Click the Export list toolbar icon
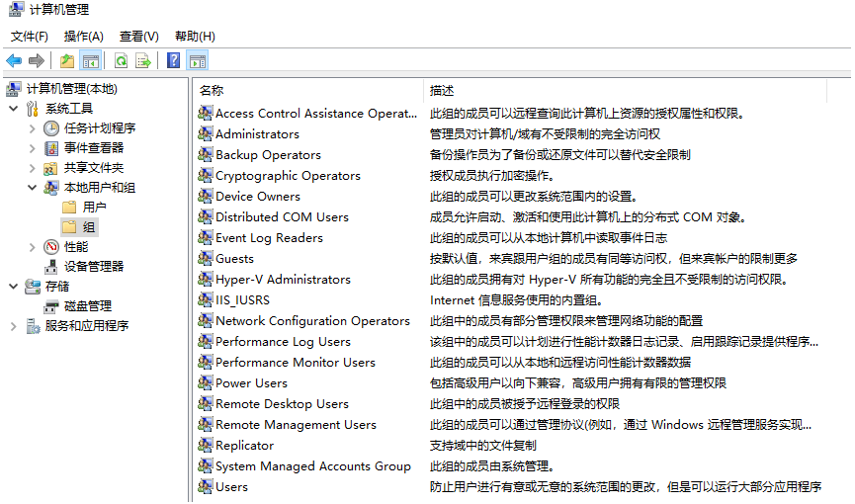Viewport: 855px width, 504px height. tap(143, 60)
